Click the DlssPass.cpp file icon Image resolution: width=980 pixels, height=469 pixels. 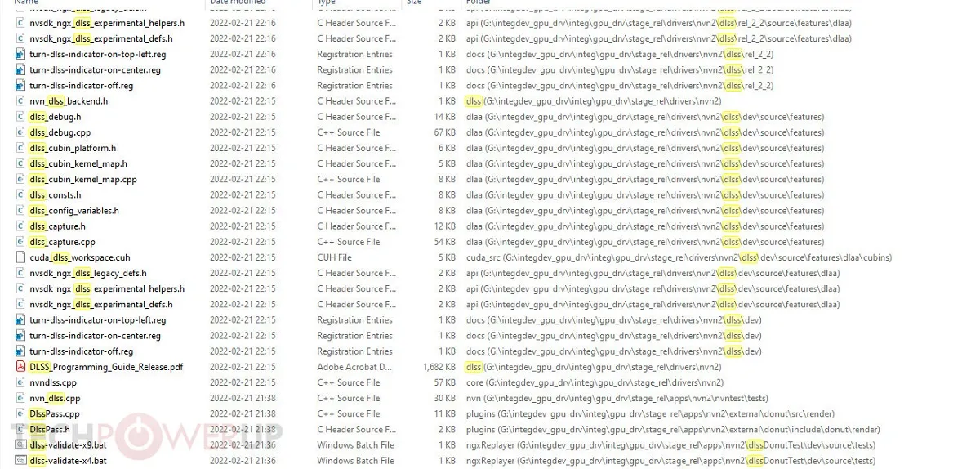[21, 413]
